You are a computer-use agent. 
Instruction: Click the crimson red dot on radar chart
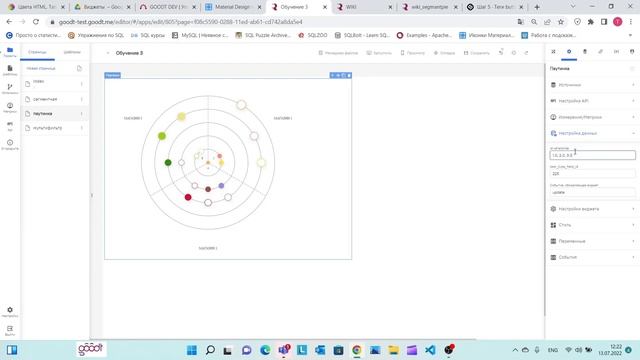[x=188, y=198]
